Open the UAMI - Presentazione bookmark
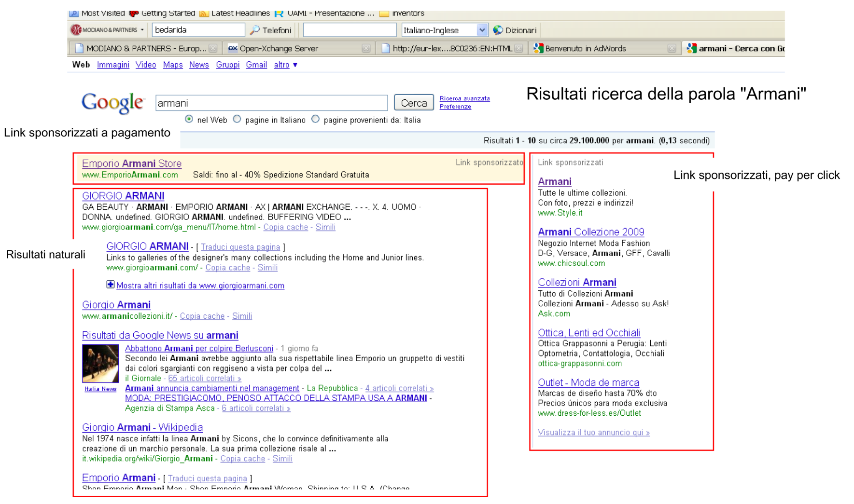 [325, 14]
